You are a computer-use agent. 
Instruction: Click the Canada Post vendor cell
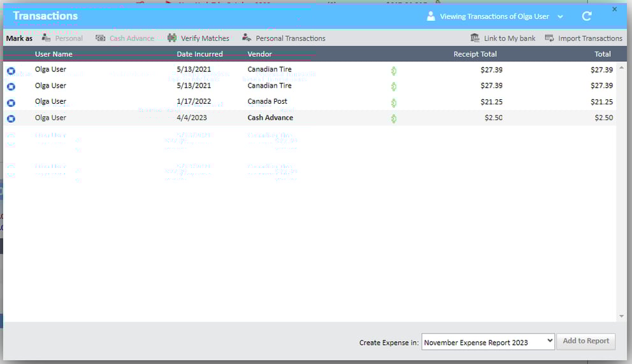point(267,101)
